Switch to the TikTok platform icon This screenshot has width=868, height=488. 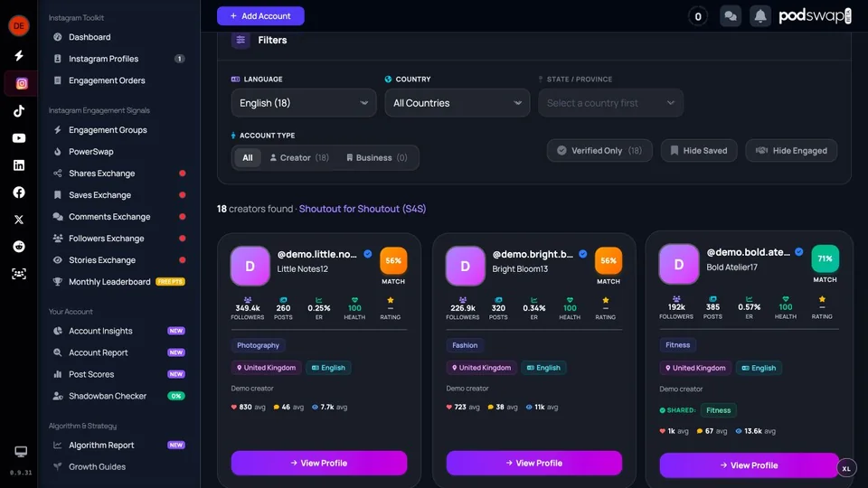pos(19,110)
